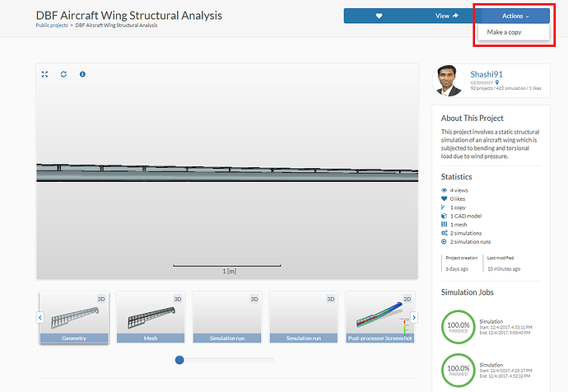Click the Shashi91 profile avatar photo

[449, 81]
